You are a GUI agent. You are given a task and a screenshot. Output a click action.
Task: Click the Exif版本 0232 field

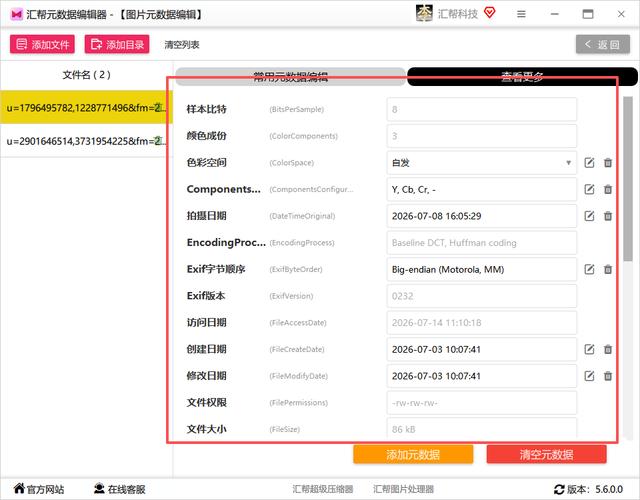482,296
